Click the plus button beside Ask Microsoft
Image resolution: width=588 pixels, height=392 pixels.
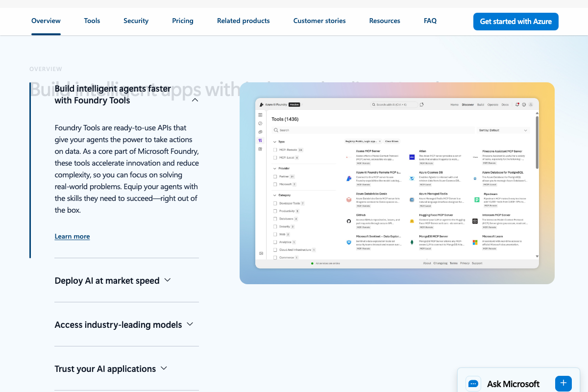click(x=563, y=383)
